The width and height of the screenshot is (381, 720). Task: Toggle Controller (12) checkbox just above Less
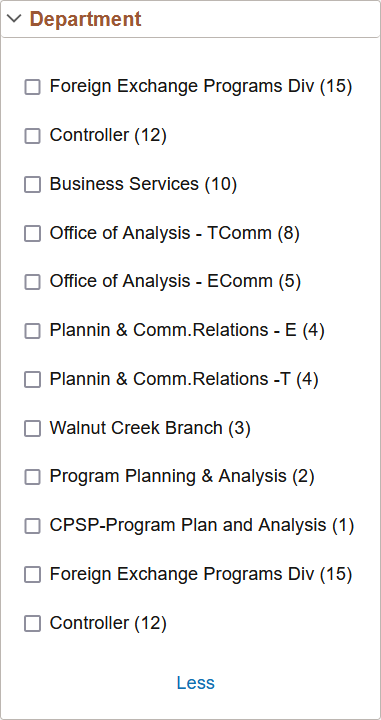[32, 624]
